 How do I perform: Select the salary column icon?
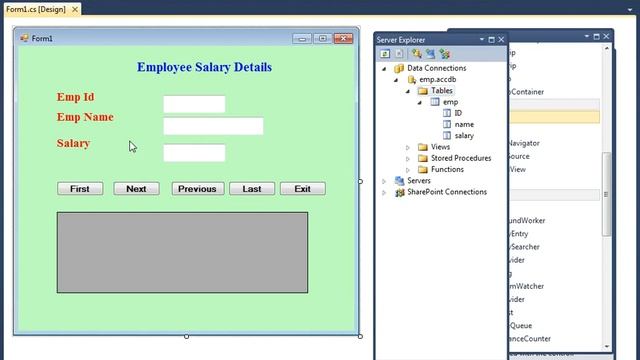pyautogui.click(x=447, y=136)
